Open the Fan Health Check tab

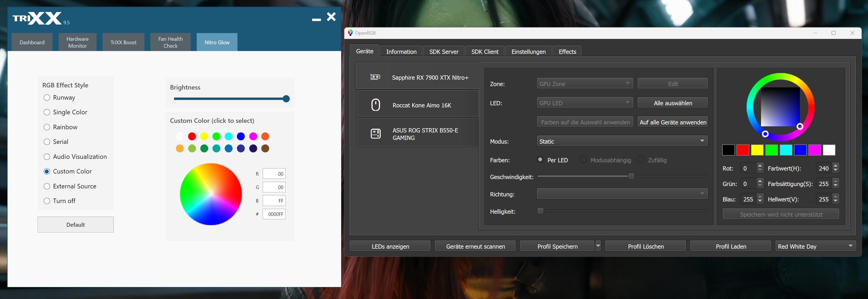click(x=171, y=42)
